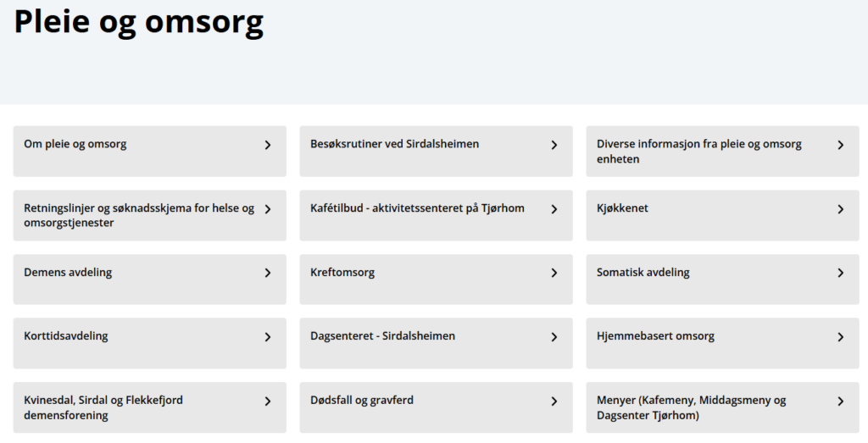Click the arrow beside Dagsenteret - Sirdalsheimen
The image size is (868, 443).
pos(554,337)
